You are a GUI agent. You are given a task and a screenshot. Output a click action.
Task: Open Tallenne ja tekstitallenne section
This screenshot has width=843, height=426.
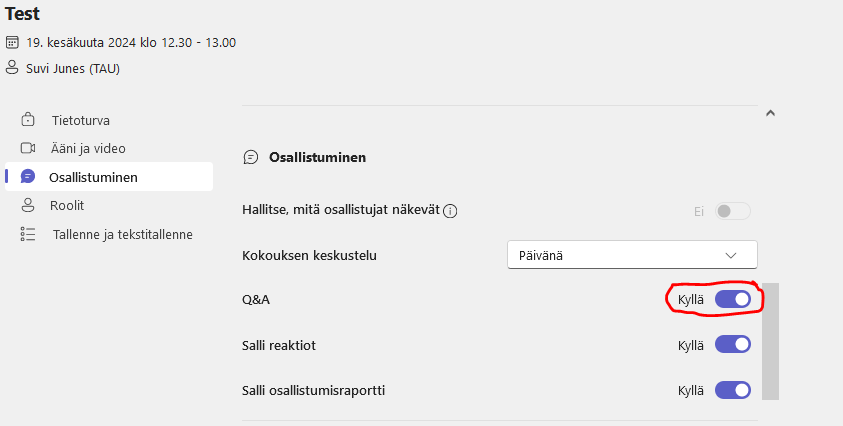[x=122, y=234]
